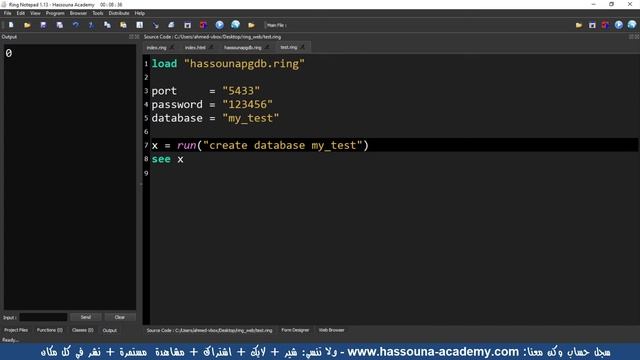Open the View menu
The height and width of the screenshot is (360, 640).
coord(35,13)
